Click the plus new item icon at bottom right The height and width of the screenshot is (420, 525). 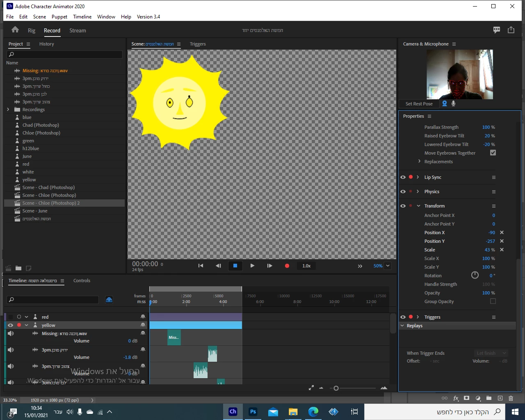pos(500,398)
